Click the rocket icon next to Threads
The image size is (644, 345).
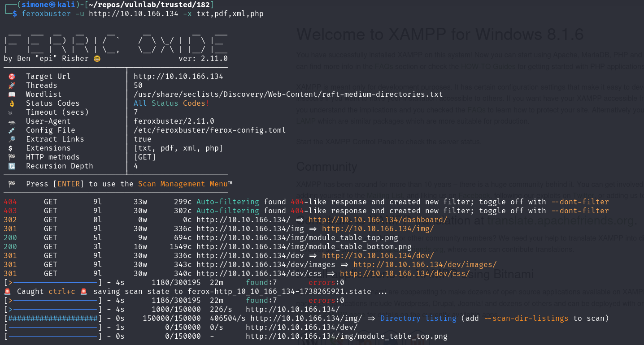click(x=12, y=86)
